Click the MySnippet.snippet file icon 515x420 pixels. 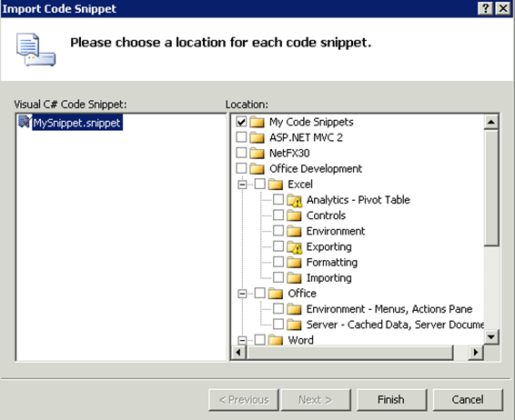point(25,122)
